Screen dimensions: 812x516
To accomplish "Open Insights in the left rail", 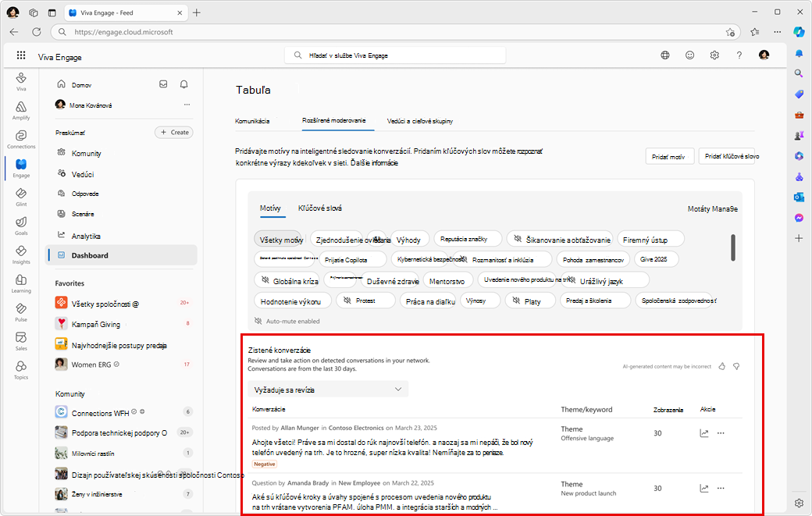I will click(x=21, y=254).
